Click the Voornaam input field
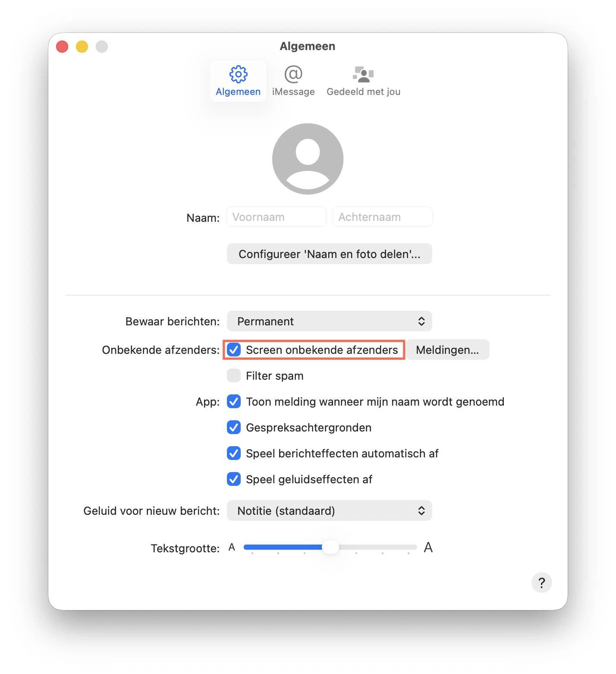The width and height of the screenshot is (616, 674). pyautogui.click(x=276, y=217)
